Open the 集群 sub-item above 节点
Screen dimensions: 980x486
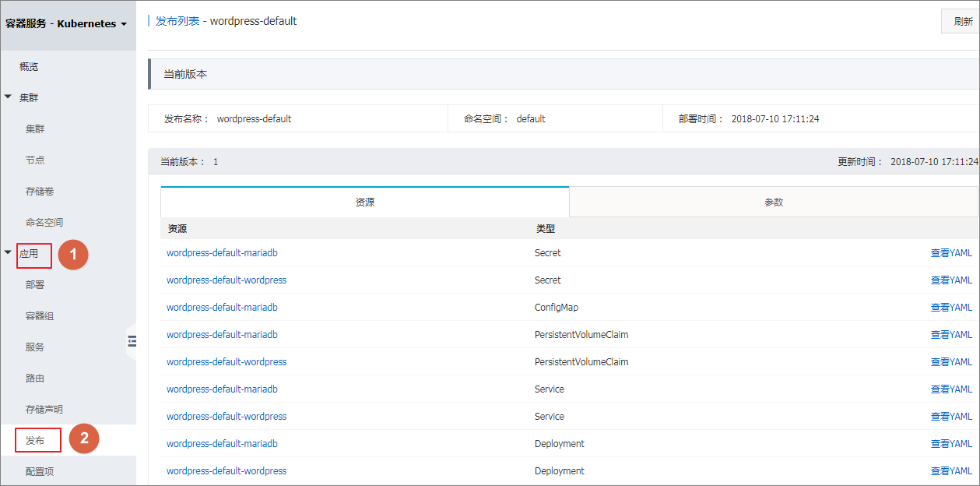[x=35, y=129]
